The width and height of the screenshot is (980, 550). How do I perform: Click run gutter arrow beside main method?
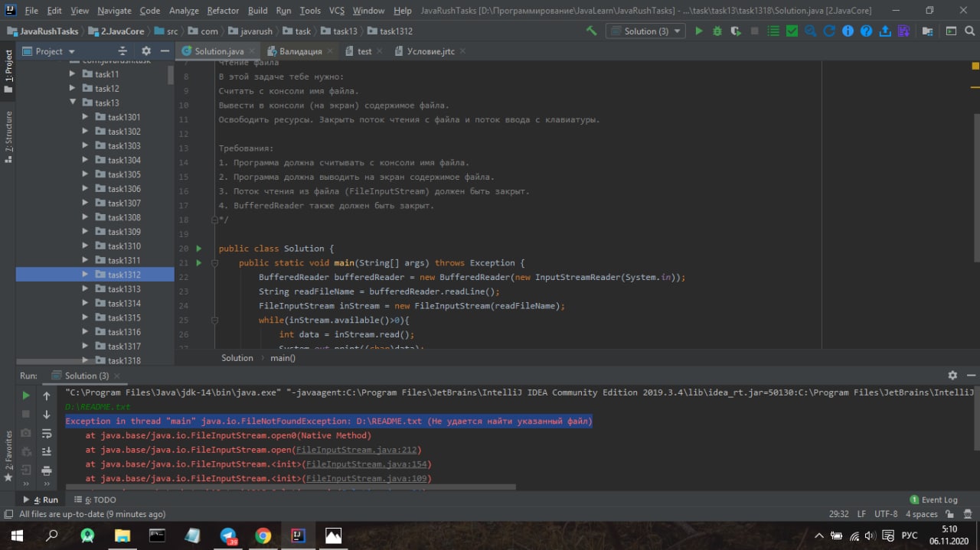click(x=199, y=263)
